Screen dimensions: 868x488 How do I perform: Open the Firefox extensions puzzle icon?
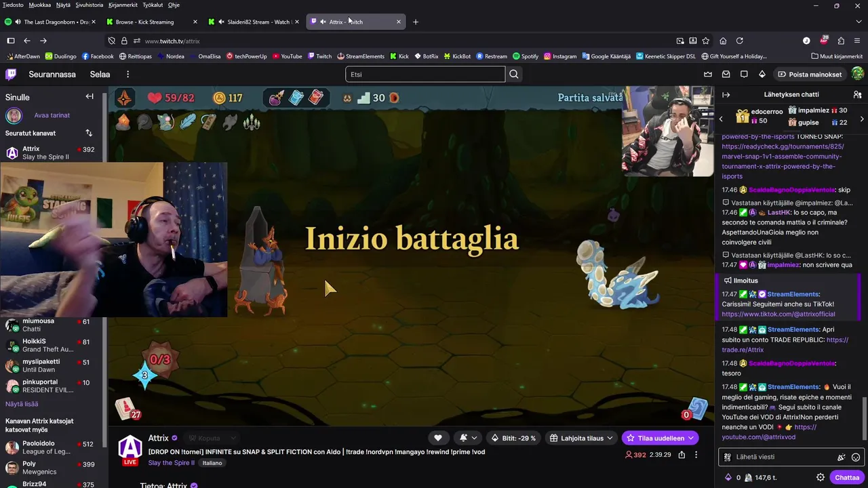point(841,41)
